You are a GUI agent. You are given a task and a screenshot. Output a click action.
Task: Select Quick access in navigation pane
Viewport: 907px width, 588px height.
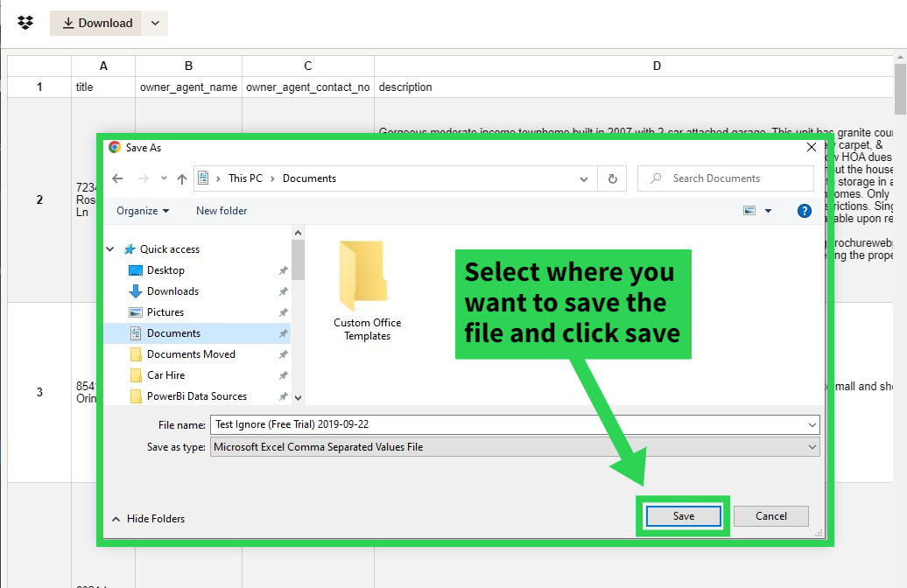(170, 249)
